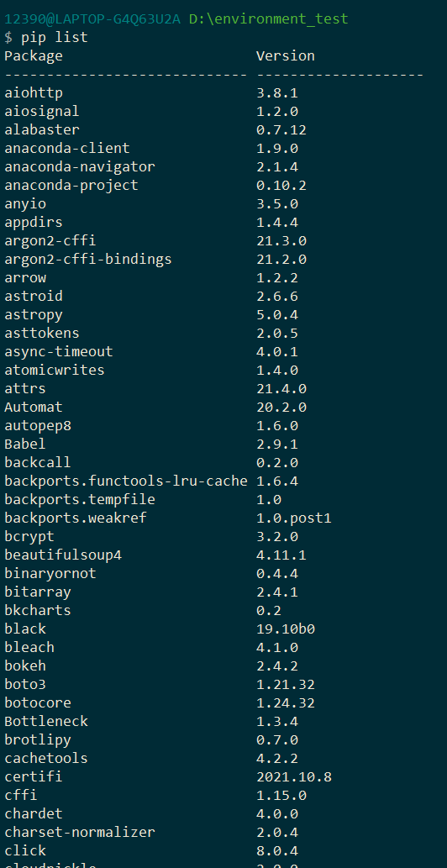The width and height of the screenshot is (447, 868).
Task: Click the argon2-cffi-bindings package name
Action: [x=88, y=259]
